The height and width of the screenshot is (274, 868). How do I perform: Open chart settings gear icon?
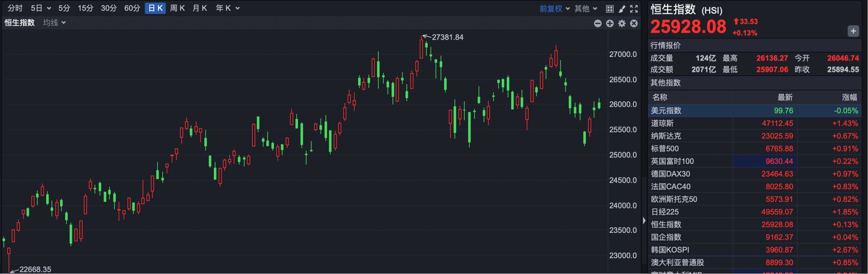pyautogui.click(x=622, y=24)
